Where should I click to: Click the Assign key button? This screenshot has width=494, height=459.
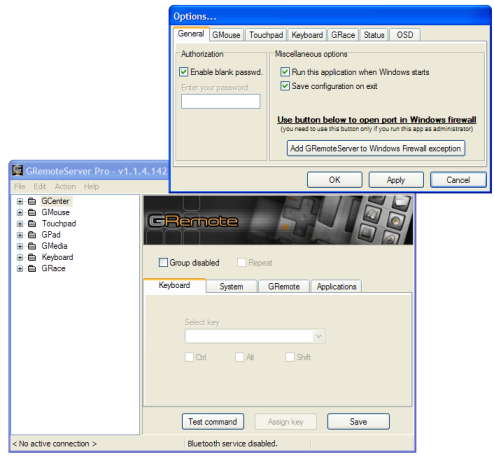pyautogui.click(x=286, y=422)
